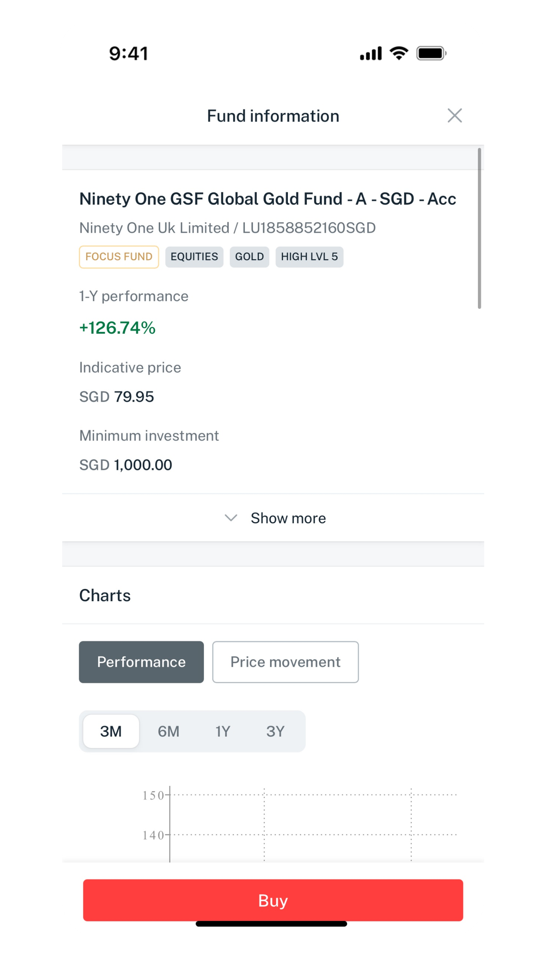The height and width of the screenshot is (980, 544).
Task: Click the vertical scrollbar thumb
Action: [x=479, y=228]
